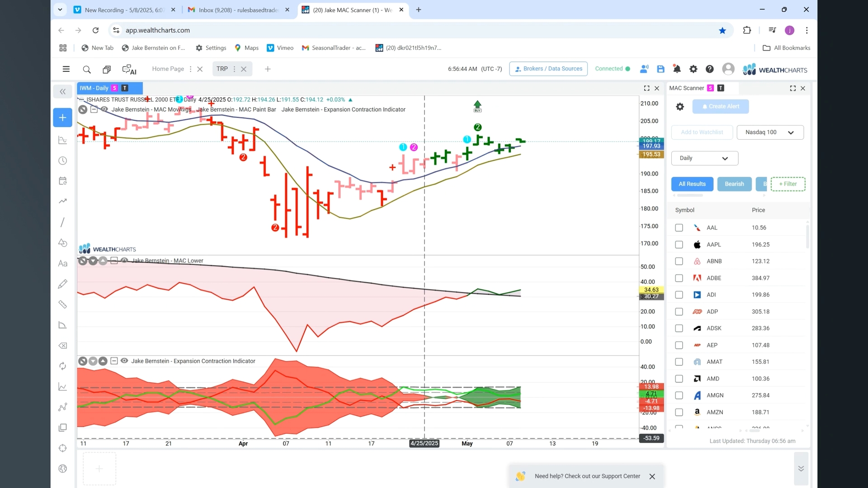Click the + Filter button
This screenshot has height=488, width=868.
[788, 184]
